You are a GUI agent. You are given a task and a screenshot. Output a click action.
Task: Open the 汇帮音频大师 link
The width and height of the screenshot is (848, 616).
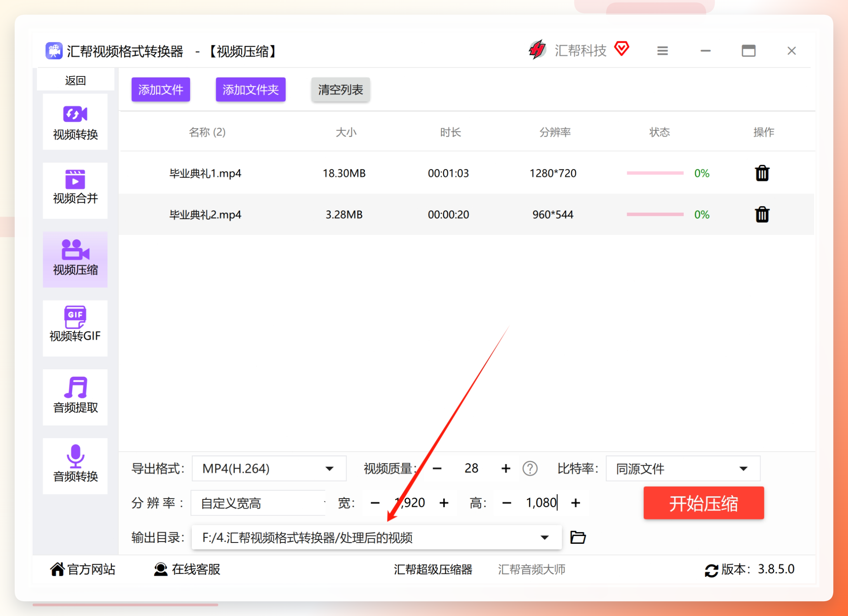click(531, 569)
